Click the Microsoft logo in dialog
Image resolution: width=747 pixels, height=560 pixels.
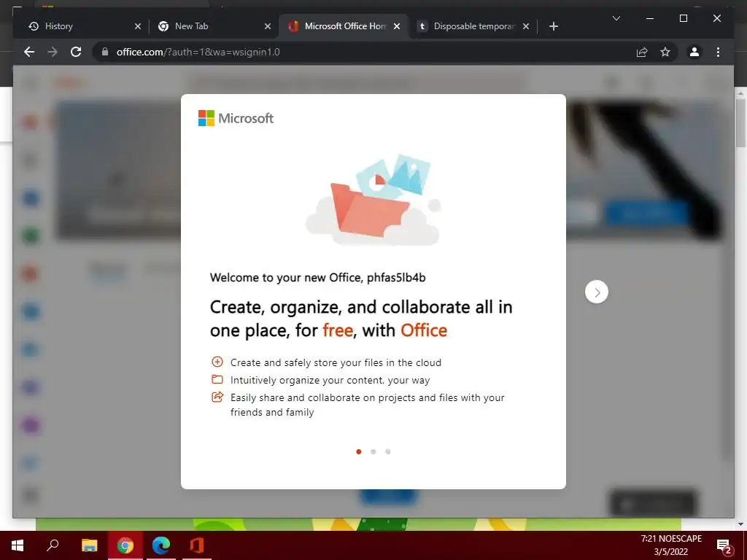pos(236,118)
